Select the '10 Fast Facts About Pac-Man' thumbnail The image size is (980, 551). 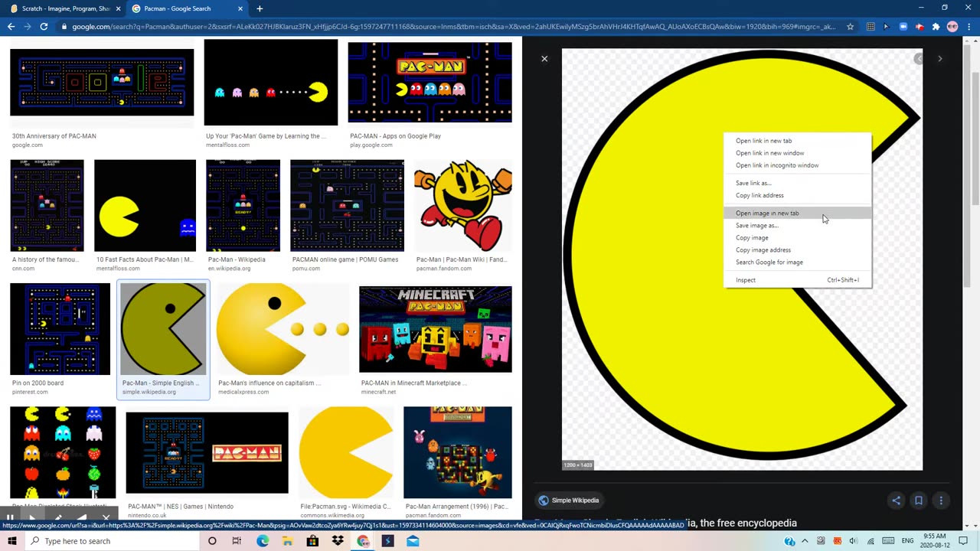tap(145, 205)
